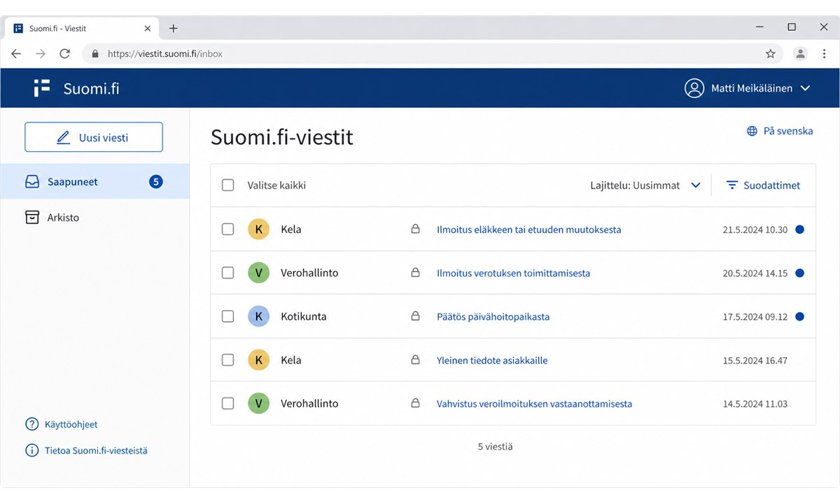Open the browser three-dot menu

tap(825, 53)
